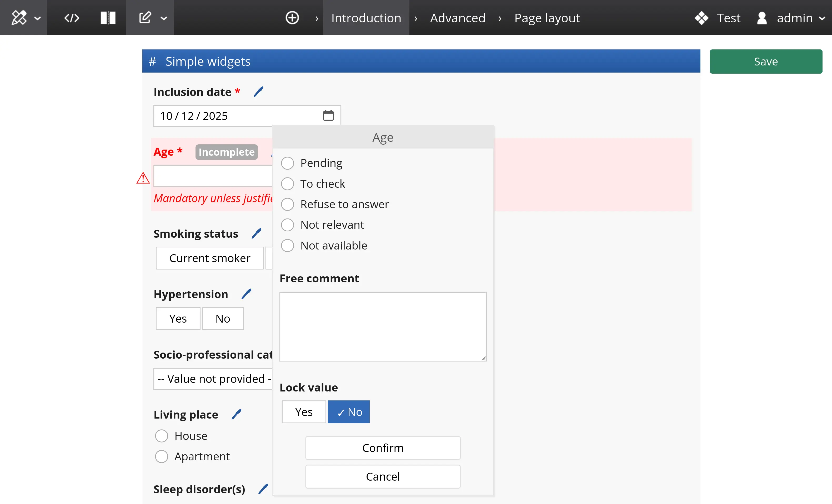Click the pencil icon next to Living place
832x504 pixels.
point(237,414)
